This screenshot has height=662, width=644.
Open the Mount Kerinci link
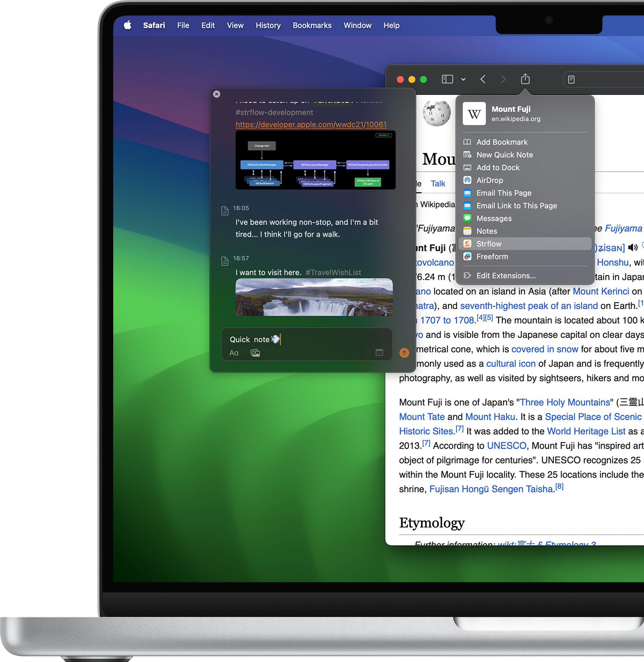click(601, 291)
